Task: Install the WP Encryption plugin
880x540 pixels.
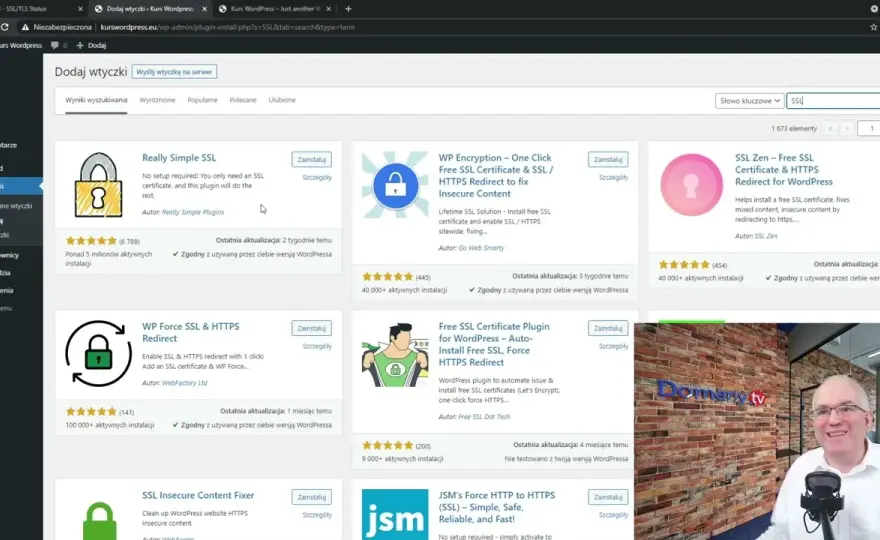Action: pyautogui.click(x=608, y=159)
